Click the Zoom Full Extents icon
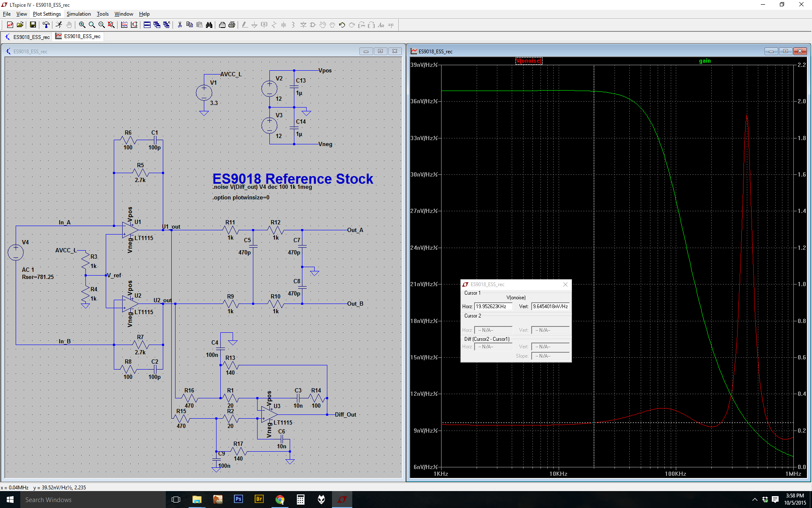Screen dimensions: 812x508 point(111,25)
